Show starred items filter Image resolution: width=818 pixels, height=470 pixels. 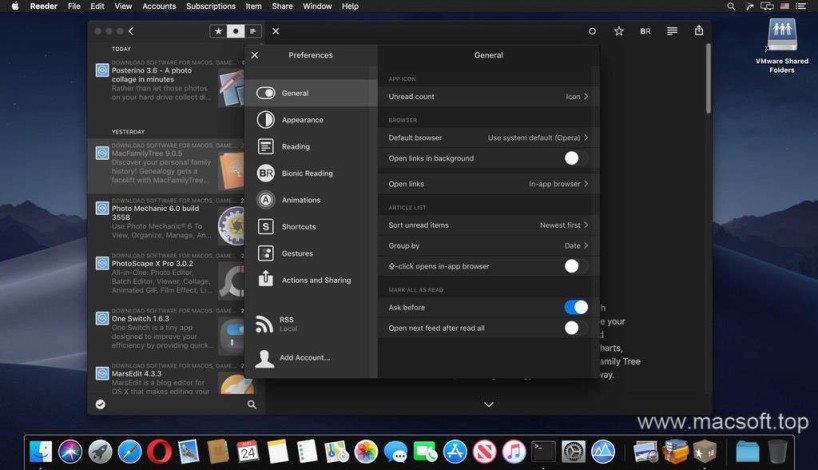(217, 31)
